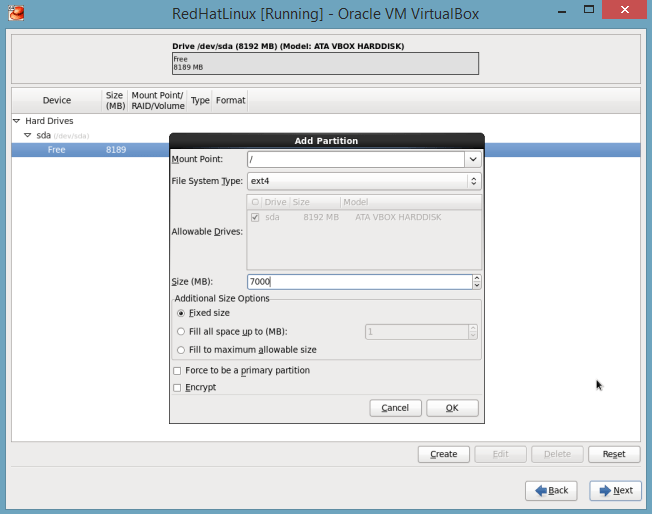Confirm the partition with OK button
This screenshot has width=652, height=514.
click(x=452, y=408)
